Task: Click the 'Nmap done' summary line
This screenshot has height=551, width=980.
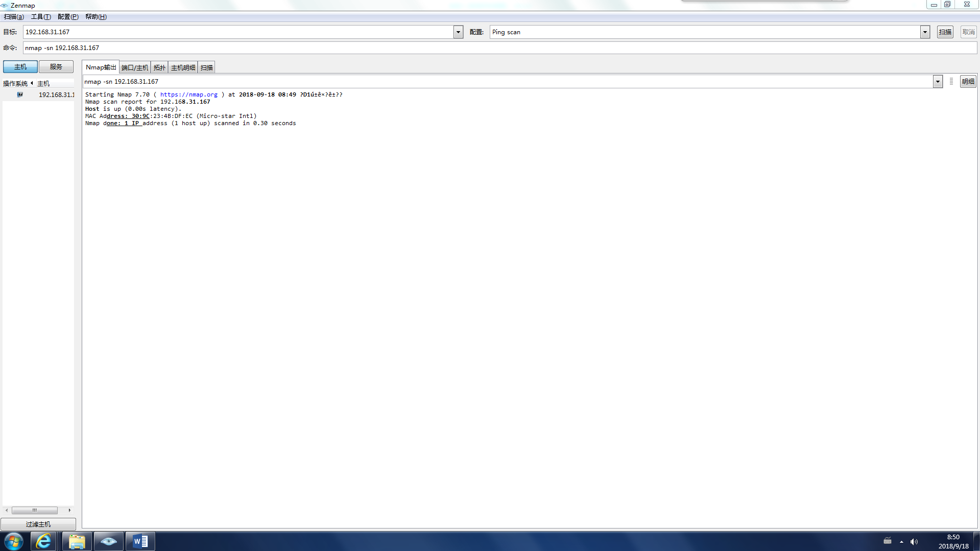Action: point(190,123)
